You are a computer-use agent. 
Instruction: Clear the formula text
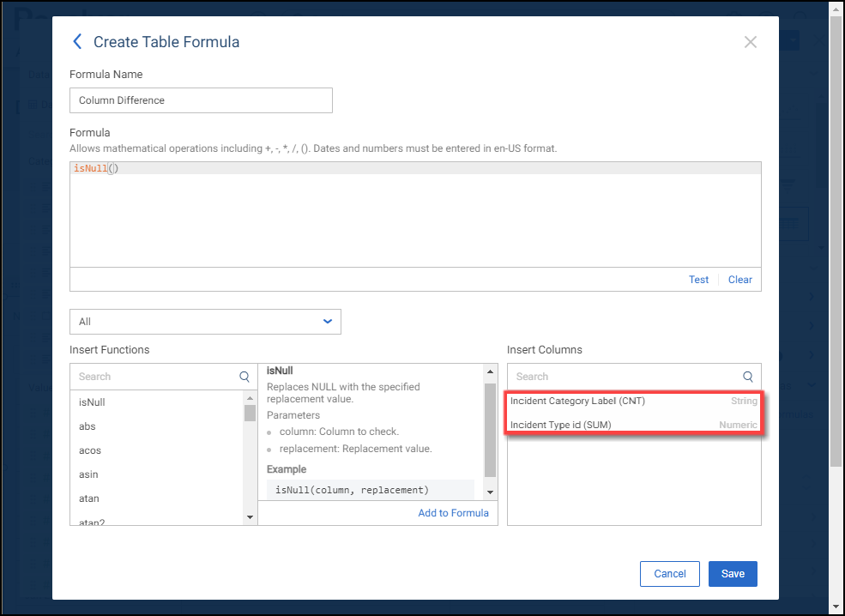(739, 280)
